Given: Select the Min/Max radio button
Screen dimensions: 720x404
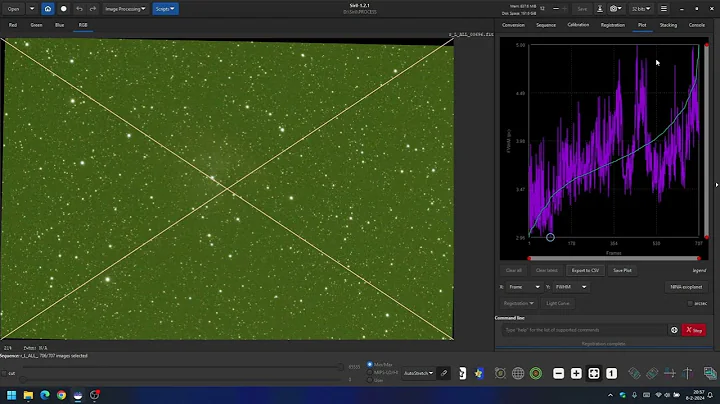Looking at the screenshot, I should tap(370, 365).
